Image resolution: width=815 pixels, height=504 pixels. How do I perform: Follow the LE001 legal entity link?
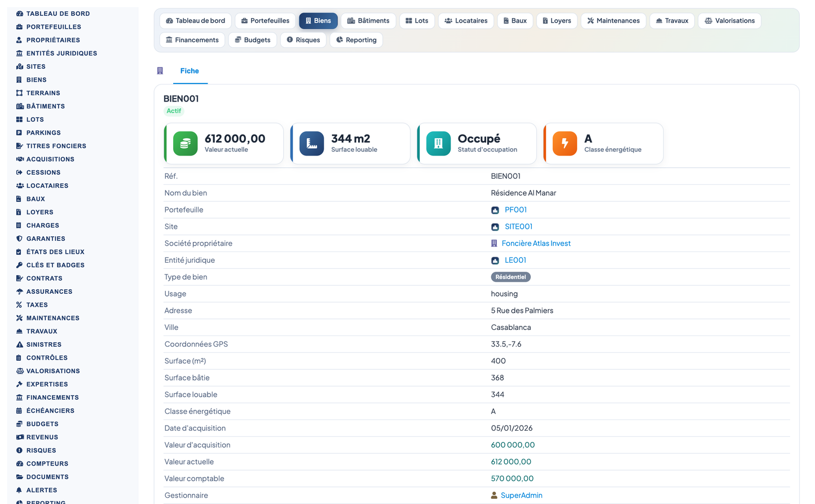click(x=516, y=260)
